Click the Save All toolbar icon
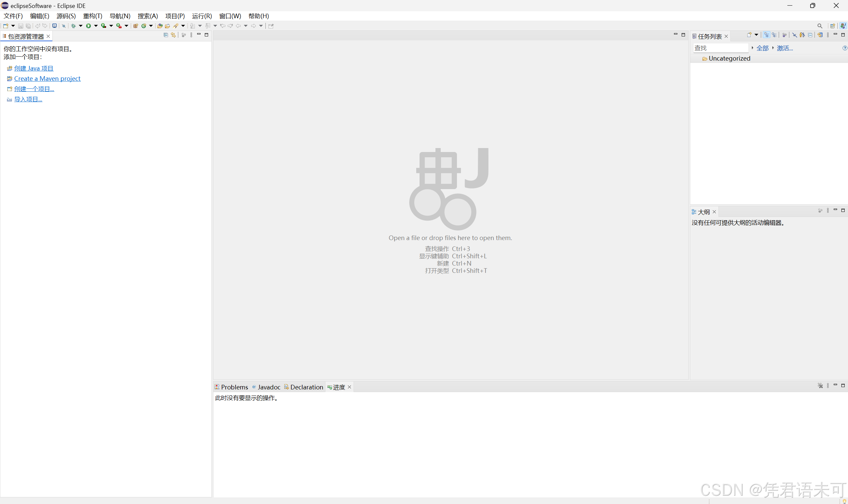This screenshot has width=848, height=504. coord(28,26)
